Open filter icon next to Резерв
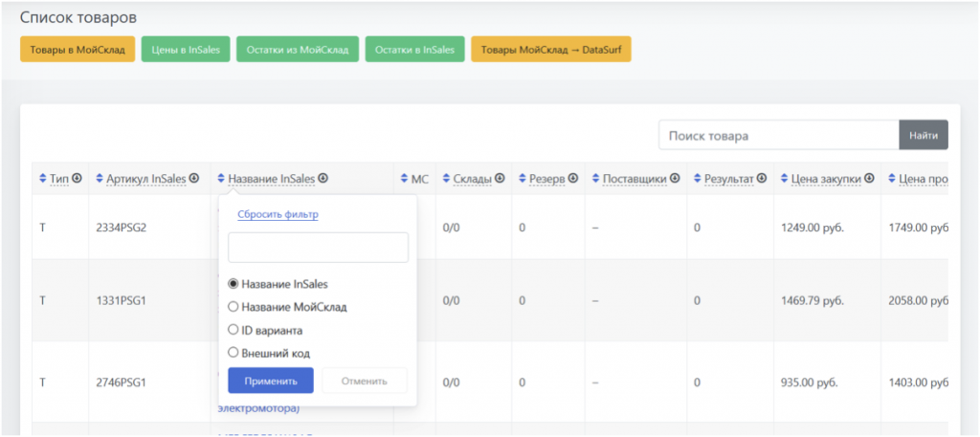The image size is (980, 437). pos(573,178)
